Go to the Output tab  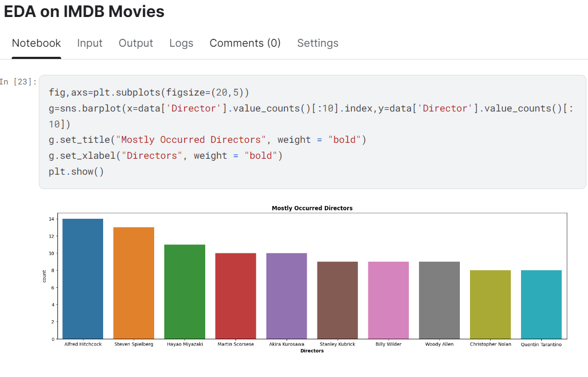(136, 43)
